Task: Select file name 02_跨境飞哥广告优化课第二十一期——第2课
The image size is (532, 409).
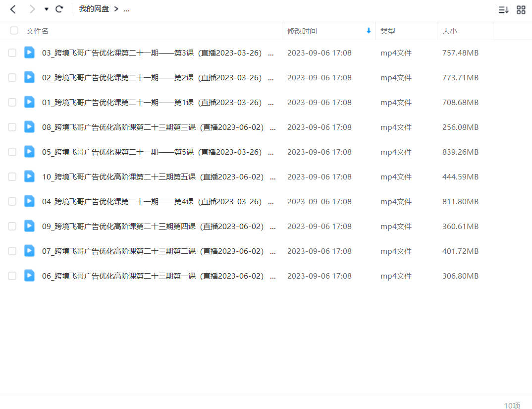Action: tap(118, 78)
